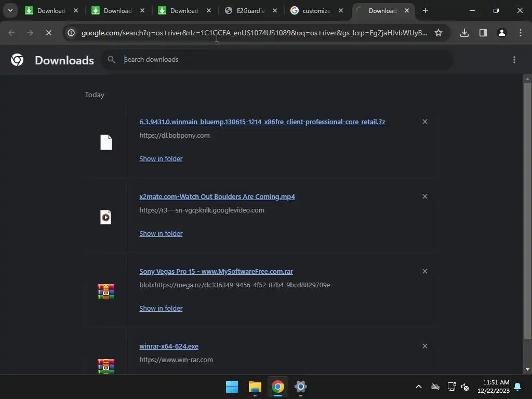Image resolution: width=532 pixels, height=399 pixels.
Task: Click the scrollbar up arrow
Action: pyautogui.click(x=527, y=79)
